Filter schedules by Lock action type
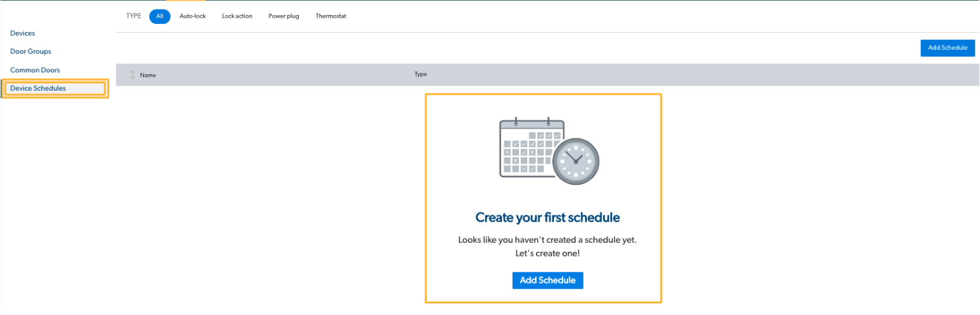Viewport: 980px width, 315px height. [x=237, y=16]
